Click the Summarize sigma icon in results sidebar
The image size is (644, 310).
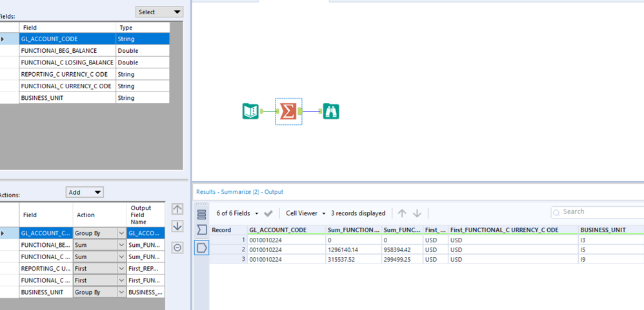tap(201, 230)
